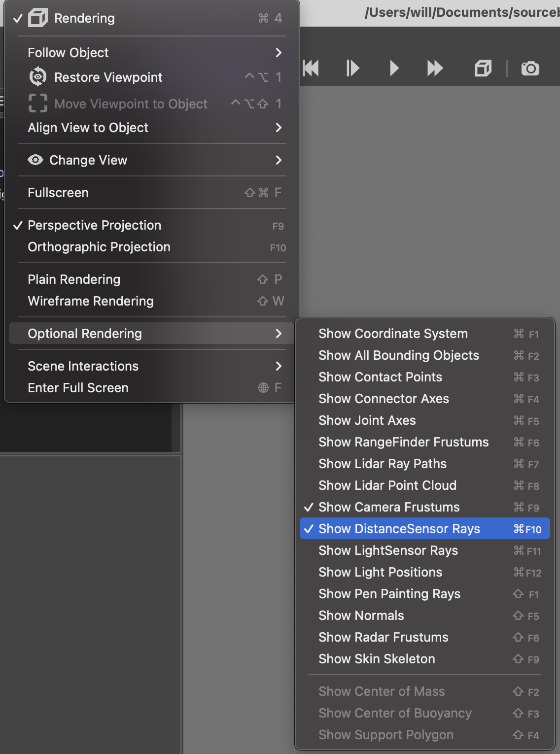Click Enter Full Screen

pyautogui.click(x=77, y=388)
